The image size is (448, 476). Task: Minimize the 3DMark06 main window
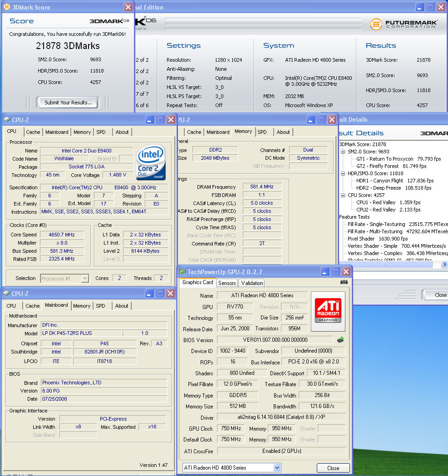tap(419, 7)
